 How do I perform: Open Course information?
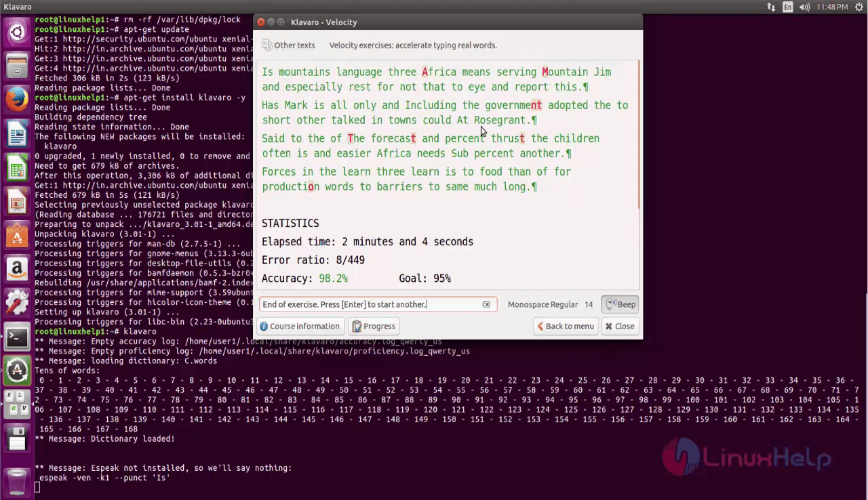300,326
